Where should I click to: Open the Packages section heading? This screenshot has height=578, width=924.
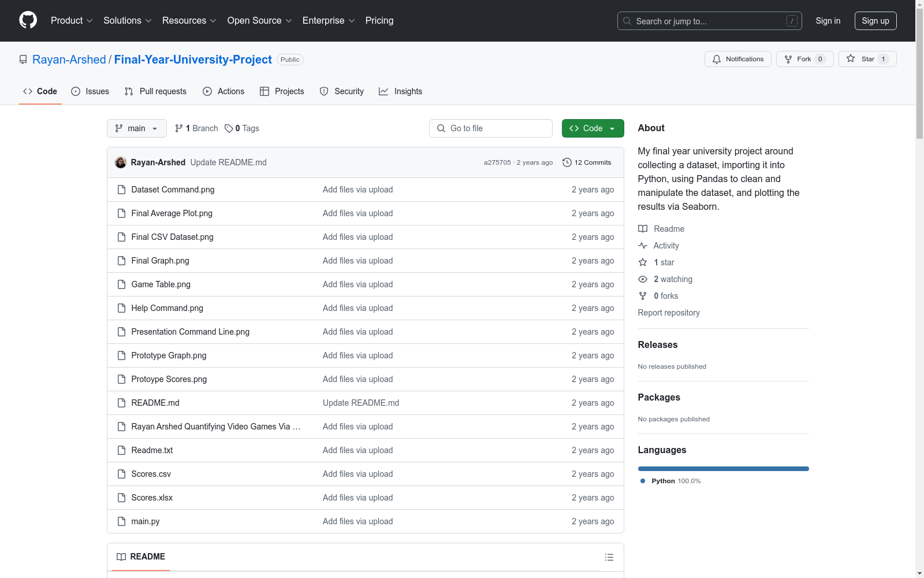click(x=659, y=397)
